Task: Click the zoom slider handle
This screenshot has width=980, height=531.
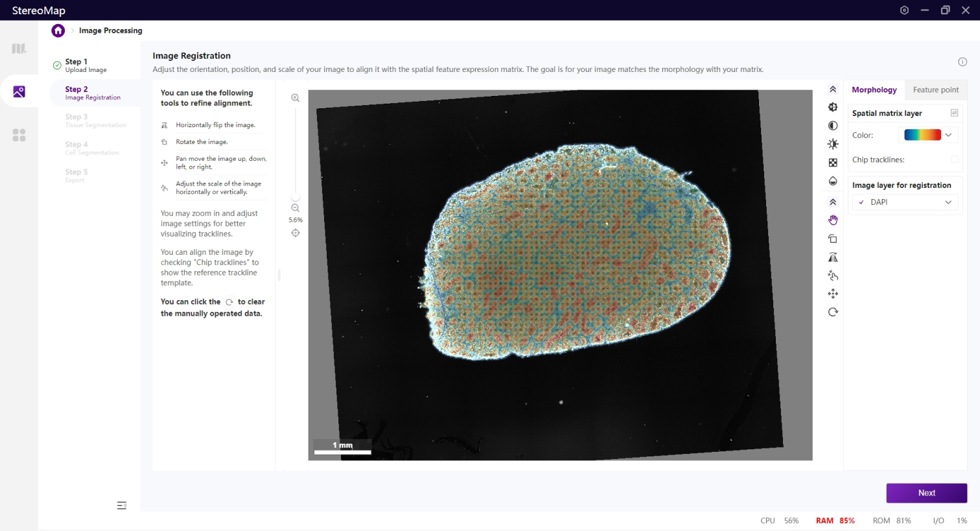Action: (296, 197)
